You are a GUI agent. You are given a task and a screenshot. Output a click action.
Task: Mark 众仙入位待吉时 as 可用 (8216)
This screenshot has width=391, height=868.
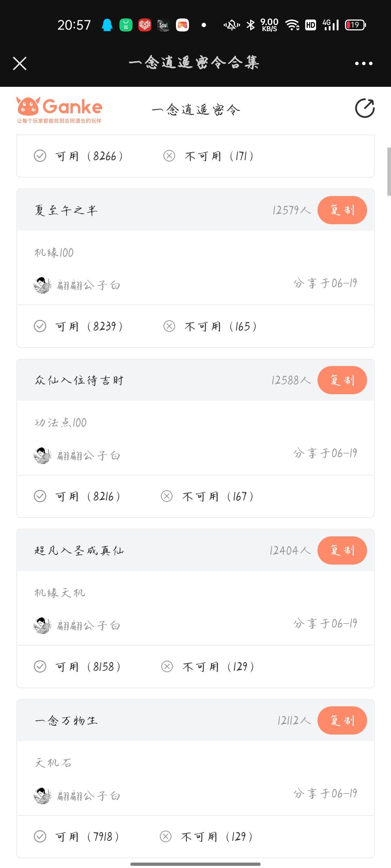point(77,496)
